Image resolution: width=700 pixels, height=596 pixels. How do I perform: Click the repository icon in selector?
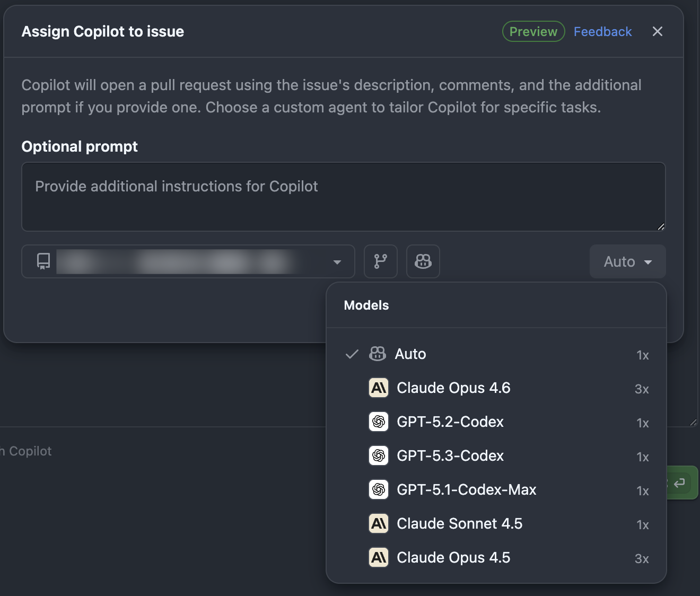43,261
